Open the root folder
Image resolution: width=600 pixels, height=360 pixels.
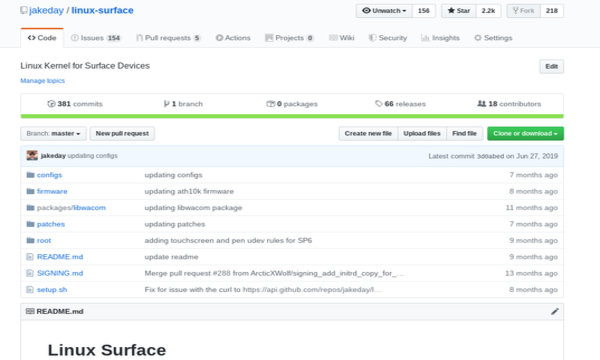pos(44,241)
